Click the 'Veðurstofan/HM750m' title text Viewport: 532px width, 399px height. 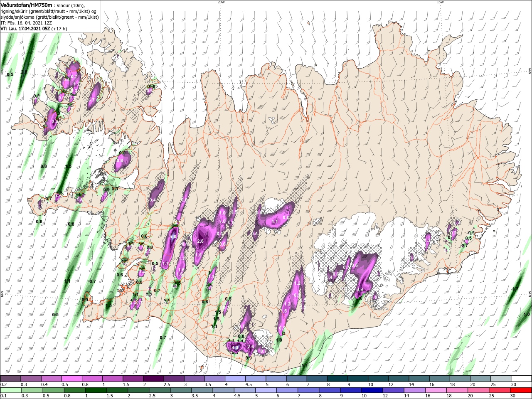tap(27, 5)
